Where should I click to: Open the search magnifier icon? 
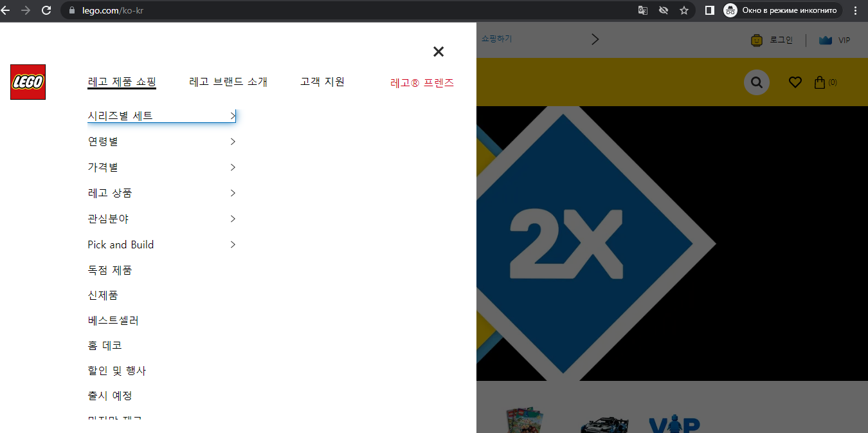[757, 82]
